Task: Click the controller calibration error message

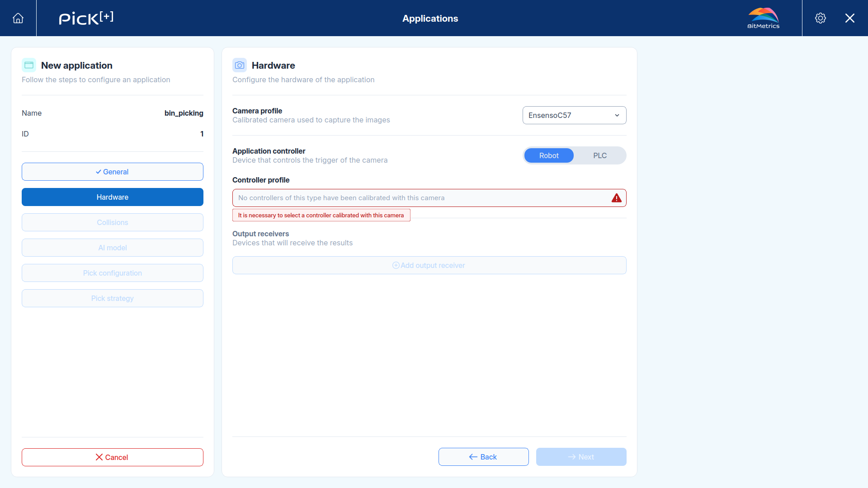Action: point(321,215)
